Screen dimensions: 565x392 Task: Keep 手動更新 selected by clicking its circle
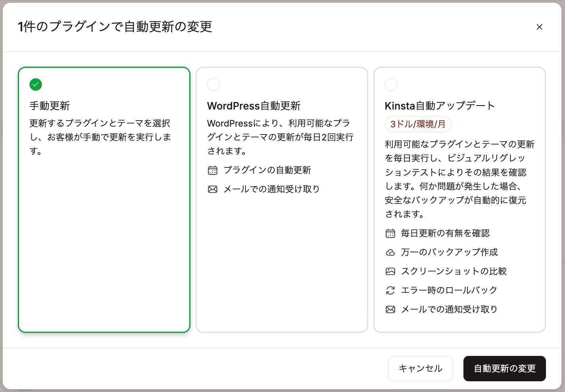click(35, 85)
